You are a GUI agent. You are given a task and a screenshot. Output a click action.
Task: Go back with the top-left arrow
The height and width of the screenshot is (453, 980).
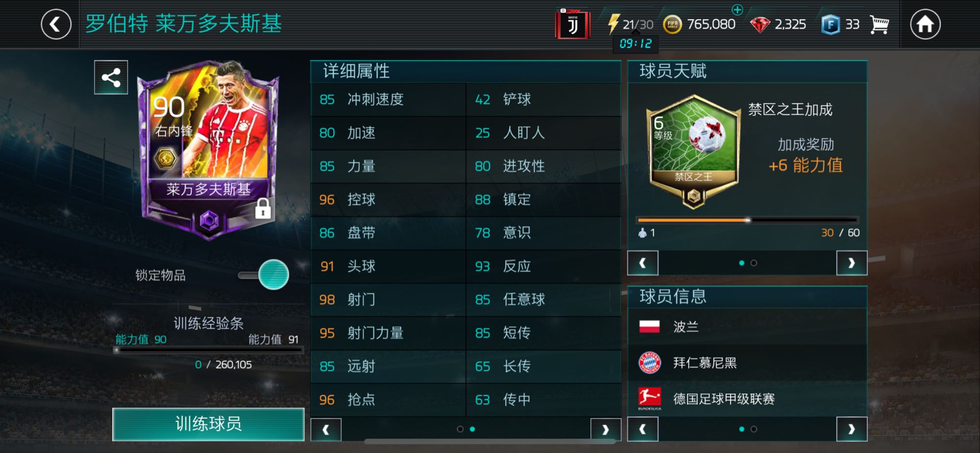tap(56, 24)
